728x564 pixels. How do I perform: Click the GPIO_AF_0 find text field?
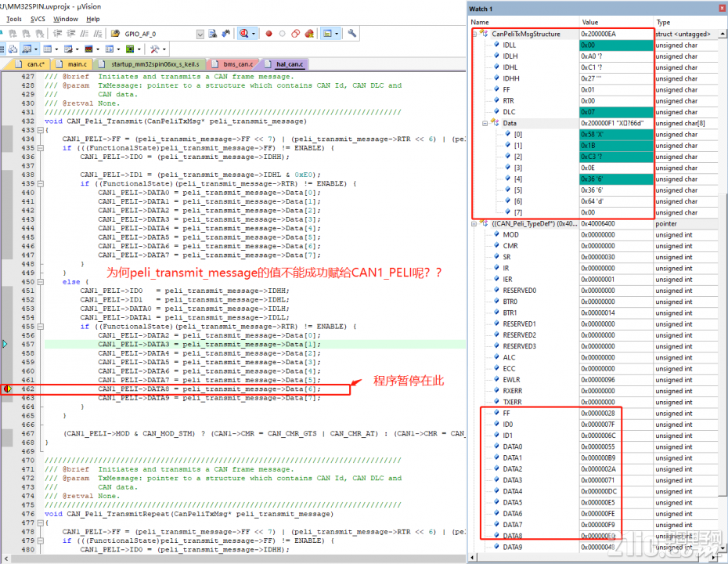(159, 34)
